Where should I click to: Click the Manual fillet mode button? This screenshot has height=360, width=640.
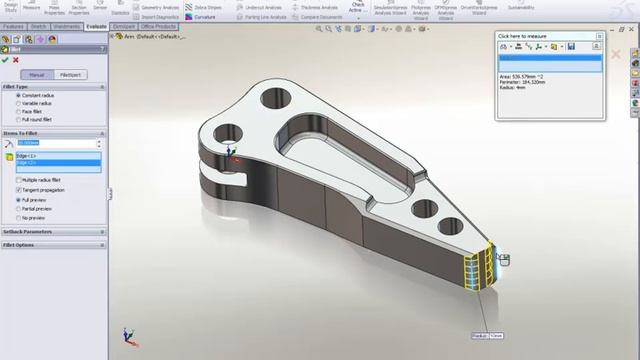[37, 75]
